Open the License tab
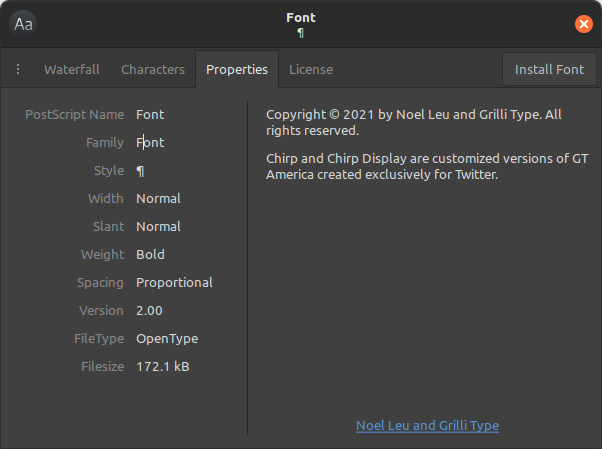Screen dimensions: 602x449 click(x=311, y=70)
